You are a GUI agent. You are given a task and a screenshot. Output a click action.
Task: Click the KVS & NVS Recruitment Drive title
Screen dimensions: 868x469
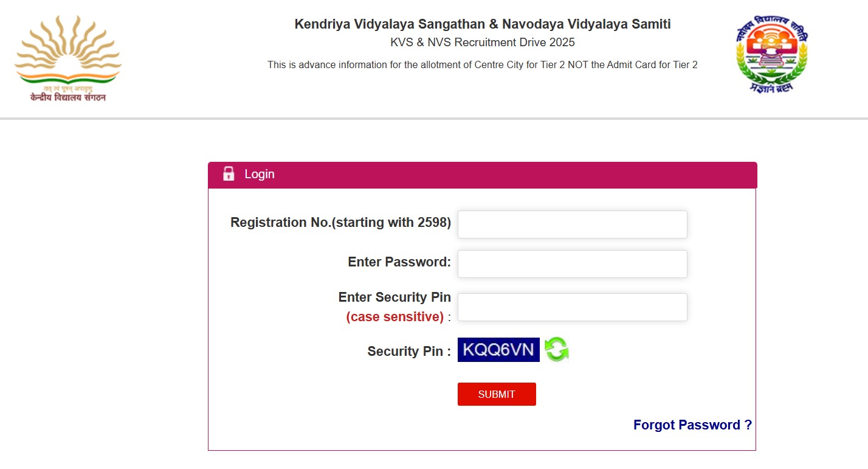482,42
